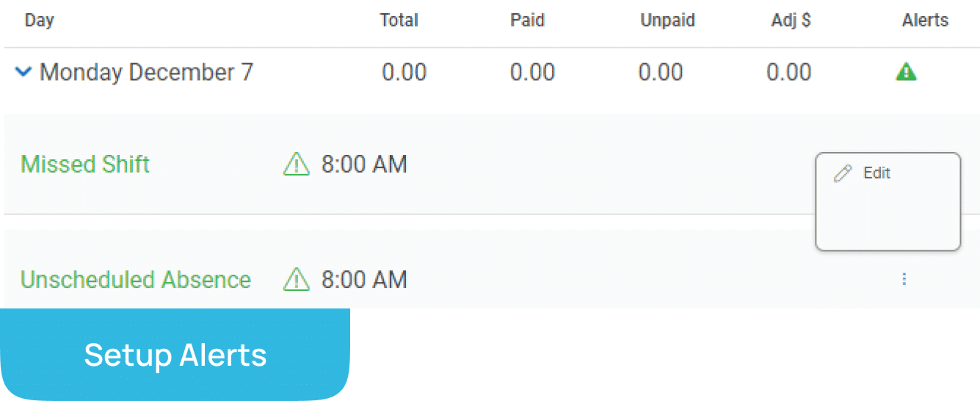980x401 pixels.
Task: Click the Paid column header
Action: pyautogui.click(x=527, y=21)
